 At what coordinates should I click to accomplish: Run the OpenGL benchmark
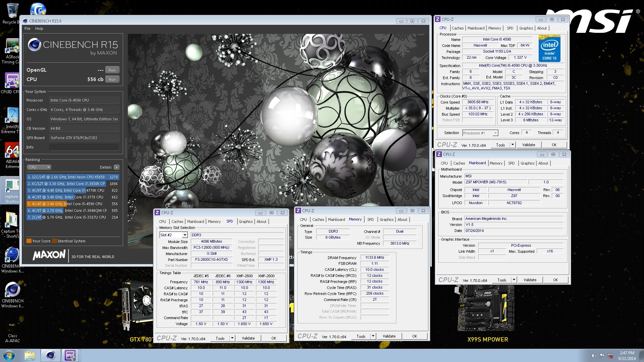coord(112,70)
